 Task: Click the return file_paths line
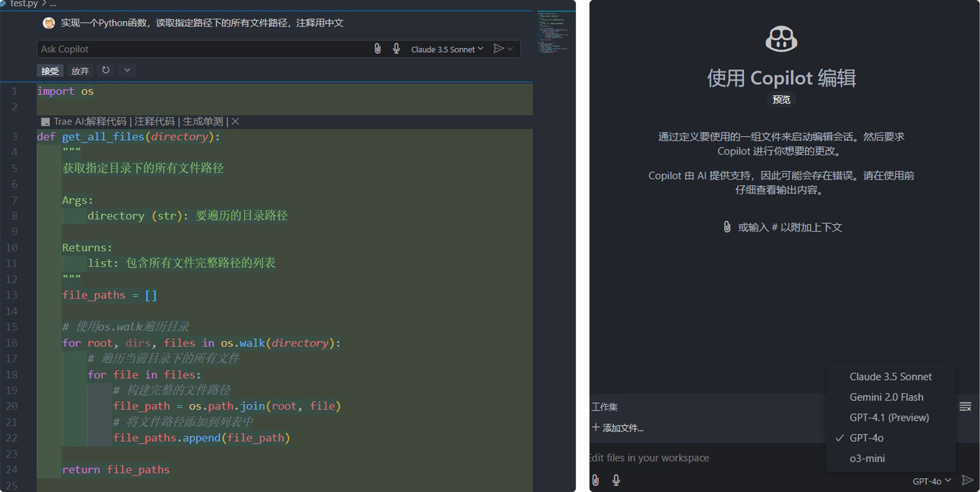pos(115,469)
